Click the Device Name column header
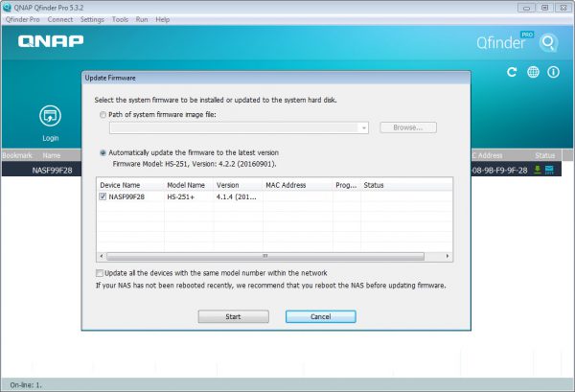Screen dimensions: 575x392 [x=130, y=185]
